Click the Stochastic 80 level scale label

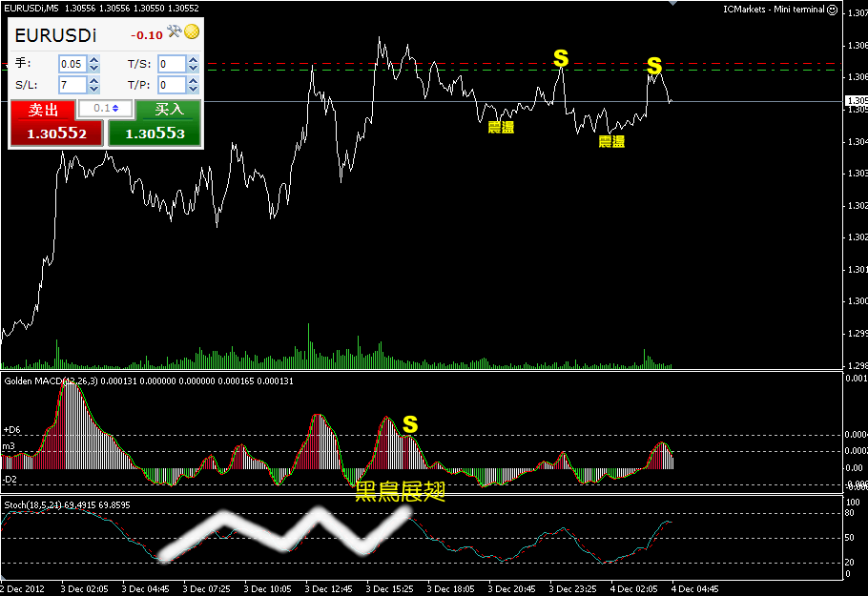(849, 513)
